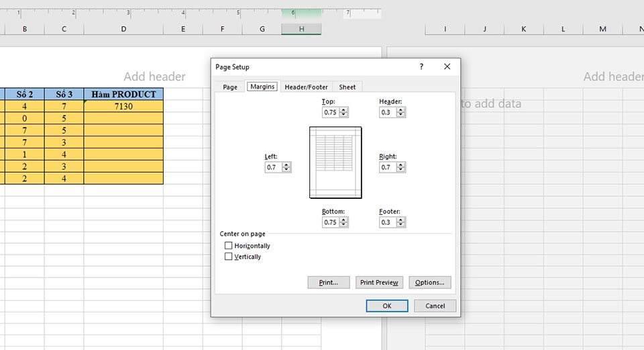Select column J header
This screenshot has height=350, width=644.
pos(484,29)
